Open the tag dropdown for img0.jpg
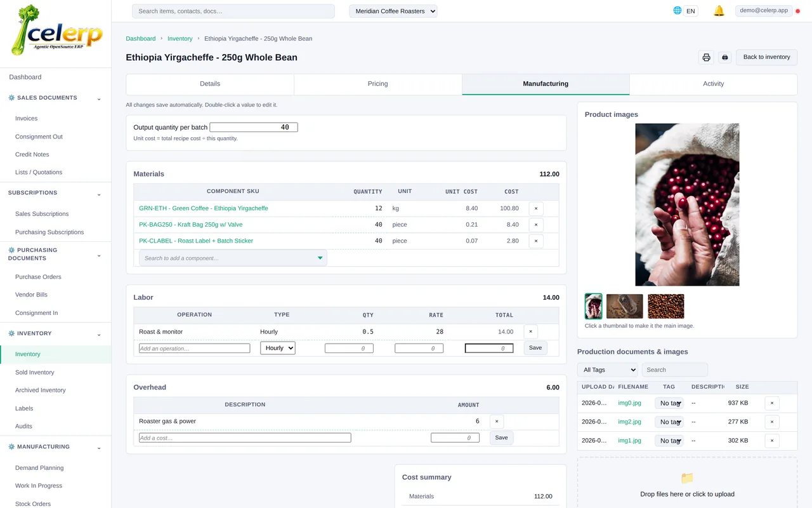This screenshot has width=812, height=508. 669,403
